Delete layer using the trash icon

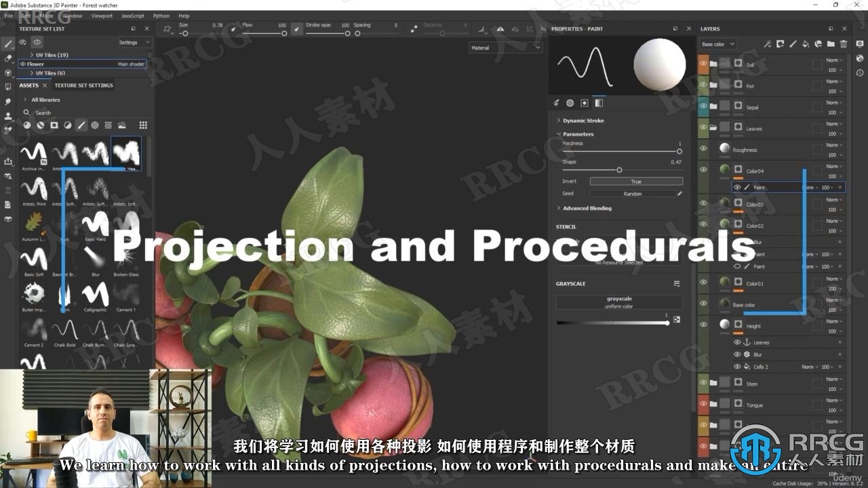tap(844, 44)
